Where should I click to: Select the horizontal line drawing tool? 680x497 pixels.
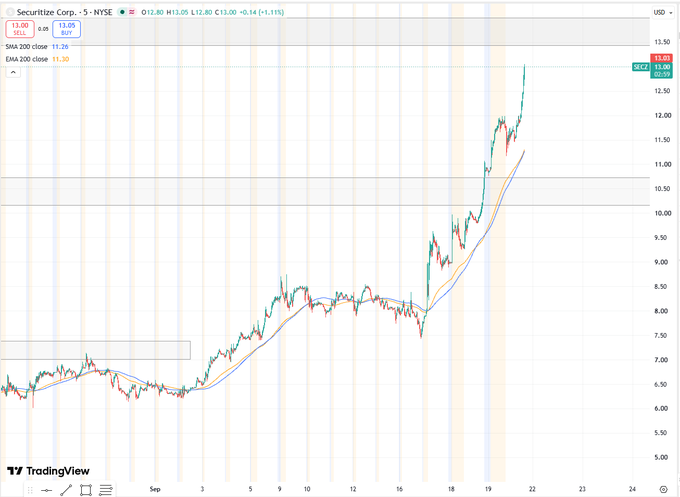[x=47, y=490]
